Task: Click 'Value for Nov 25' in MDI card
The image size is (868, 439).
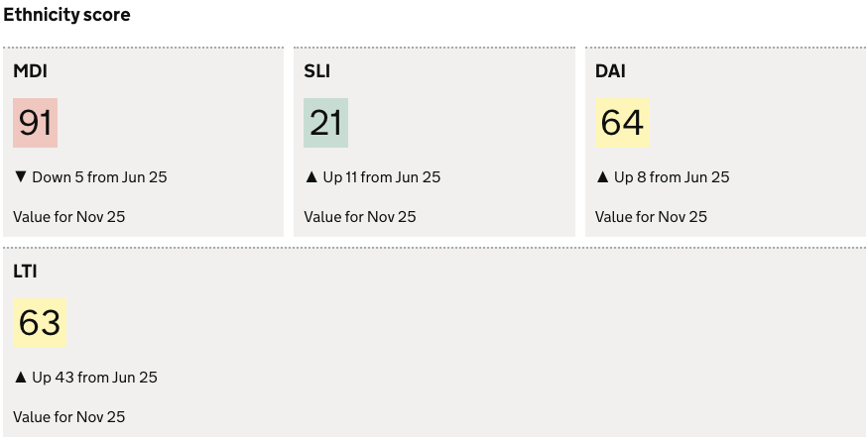Action: click(69, 217)
